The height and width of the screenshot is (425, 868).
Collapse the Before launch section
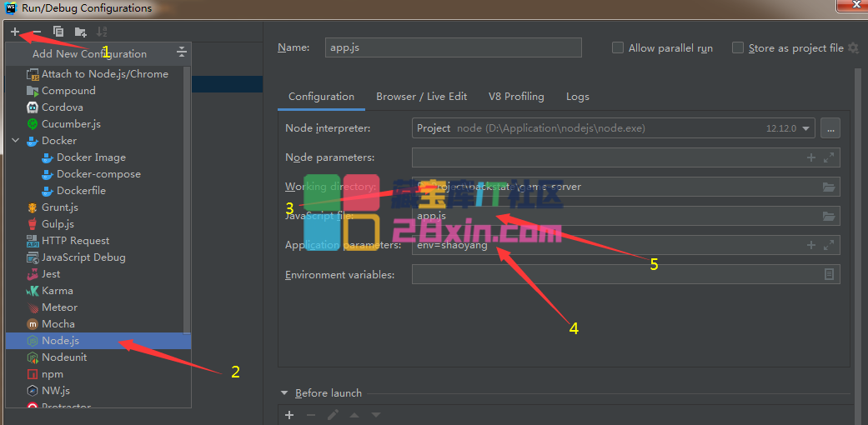point(284,393)
